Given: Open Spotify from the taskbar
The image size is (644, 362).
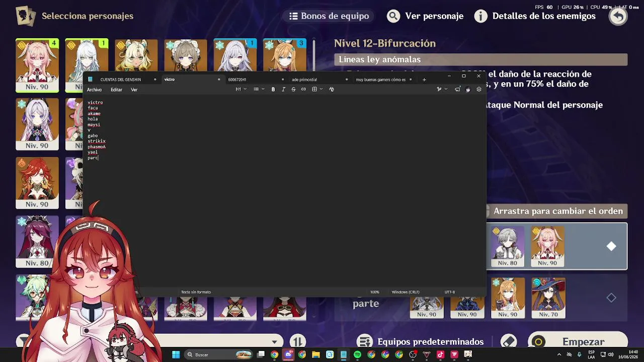Looking at the screenshot, I should click(357, 354).
